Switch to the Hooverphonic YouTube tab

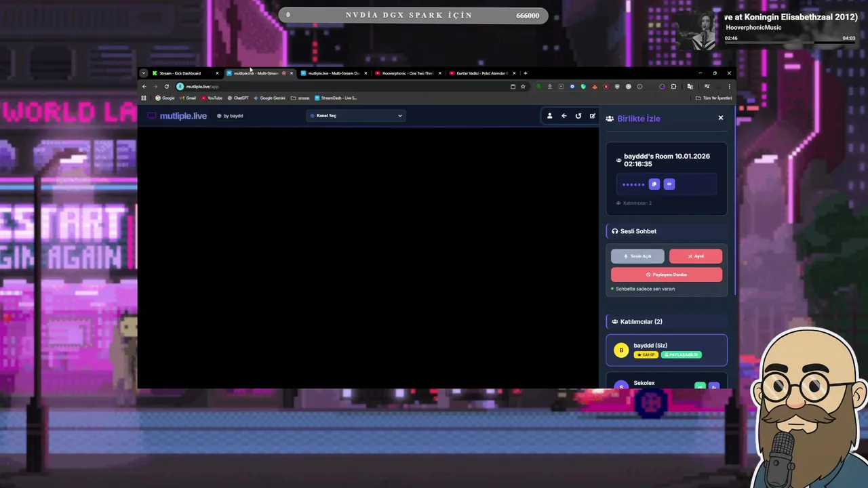[x=407, y=73]
